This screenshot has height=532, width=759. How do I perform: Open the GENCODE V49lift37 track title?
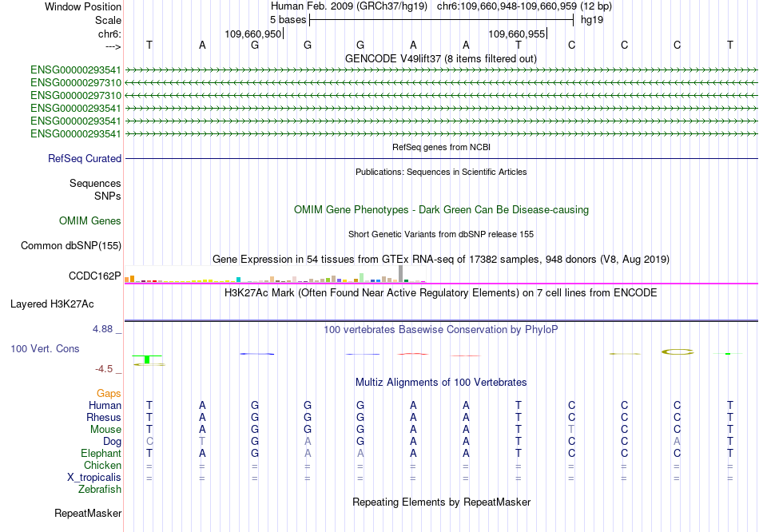coord(440,58)
